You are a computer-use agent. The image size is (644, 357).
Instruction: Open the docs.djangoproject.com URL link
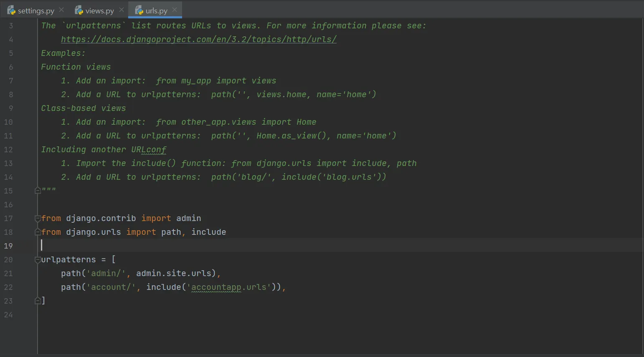point(199,40)
